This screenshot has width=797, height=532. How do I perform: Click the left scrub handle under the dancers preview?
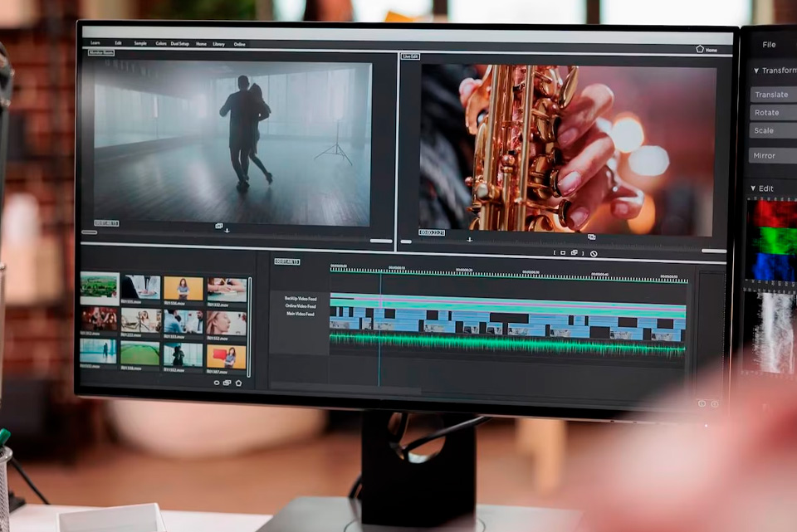[x=90, y=232]
